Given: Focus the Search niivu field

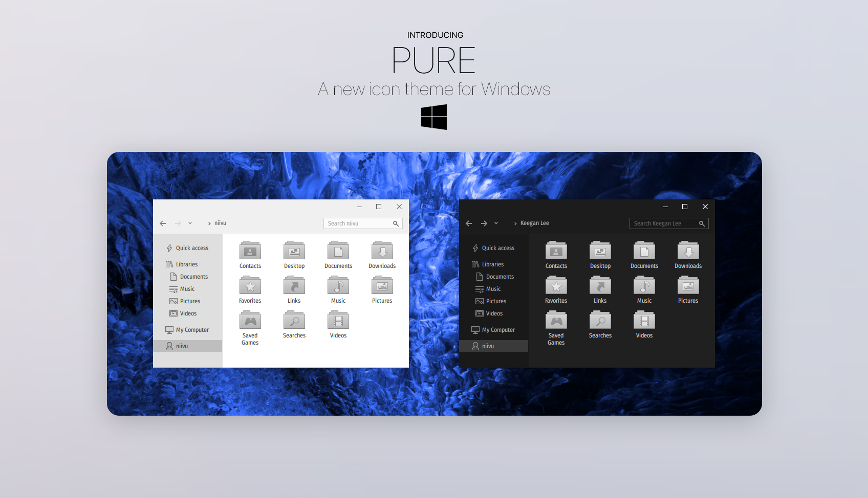Looking at the screenshot, I should click(x=363, y=223).
